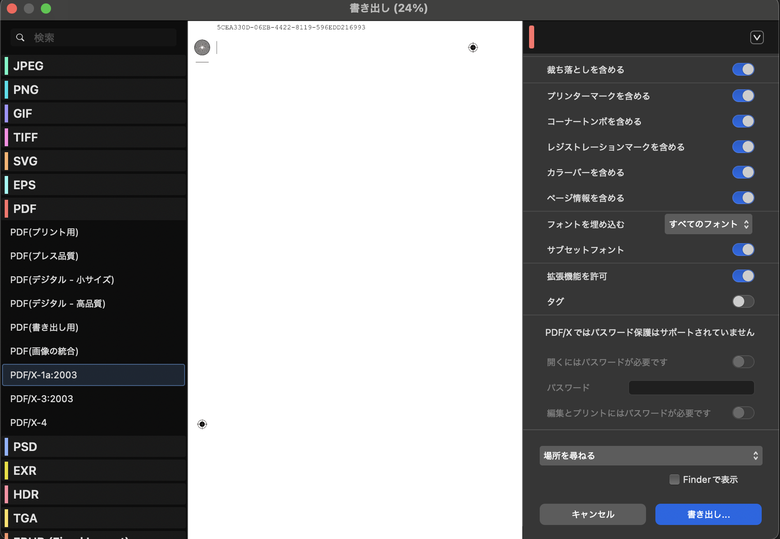Select the JPEG format category
The width and height of the screenshot is (780, 539).
(94, 66)
